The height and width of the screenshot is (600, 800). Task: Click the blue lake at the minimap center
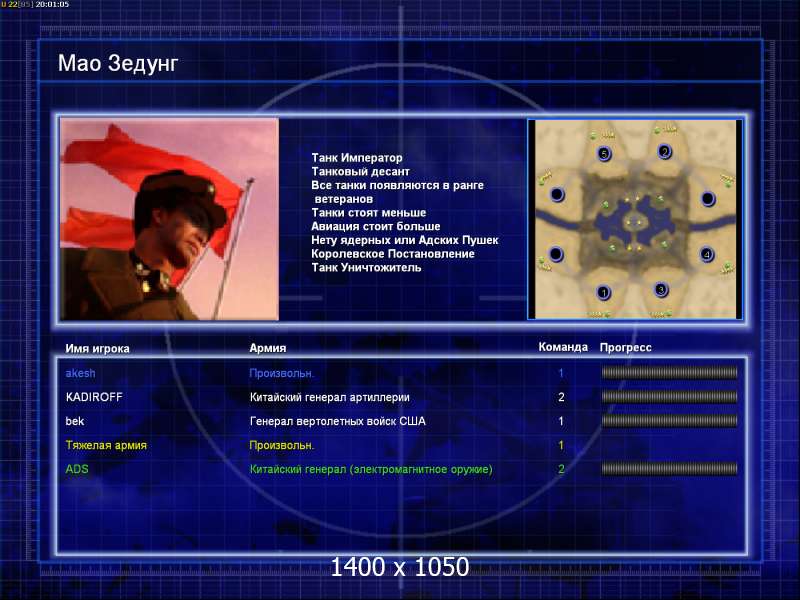(x=634, y=223)
